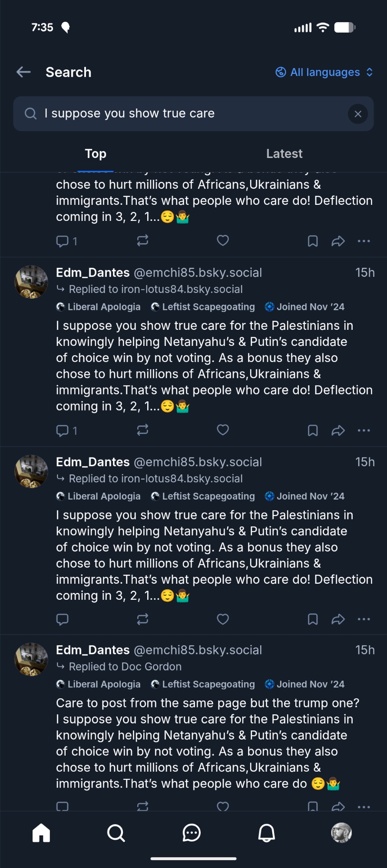
Task: Go to Home in bottom navigation
Action: click(41, 833)
